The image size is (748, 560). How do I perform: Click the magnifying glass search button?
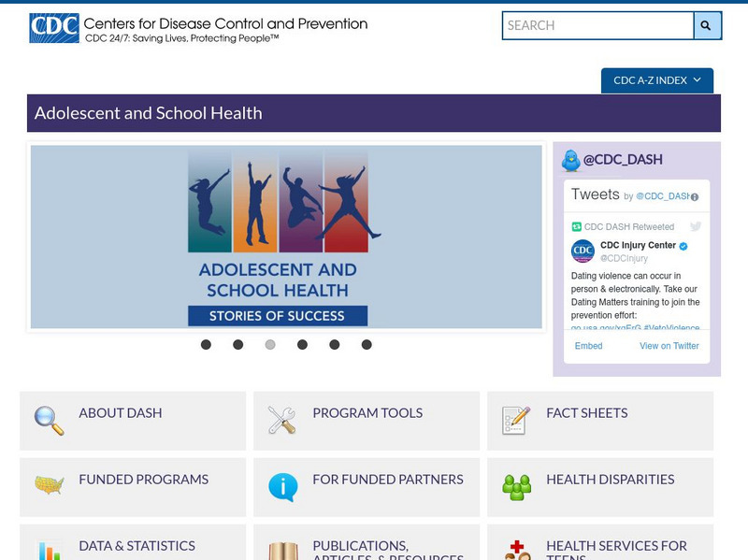pos(707,25)
